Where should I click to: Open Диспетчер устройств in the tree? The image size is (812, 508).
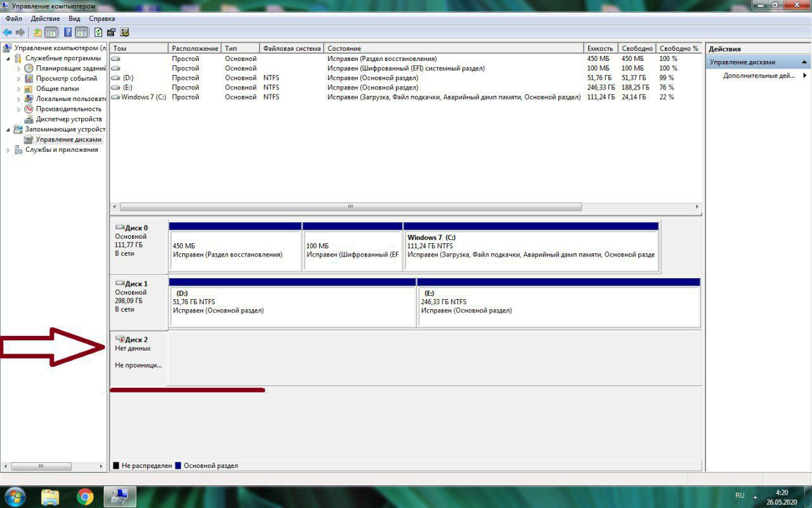click(69, 119)
